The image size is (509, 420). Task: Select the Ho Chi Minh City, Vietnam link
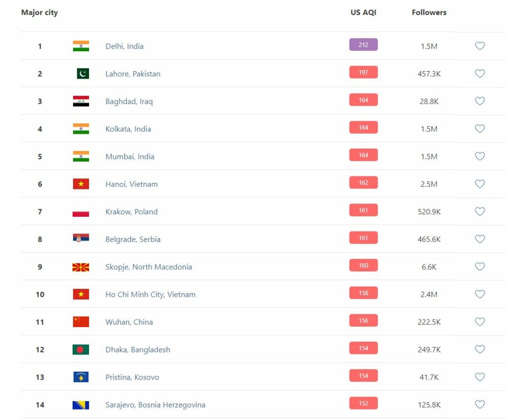coord(150,294)
